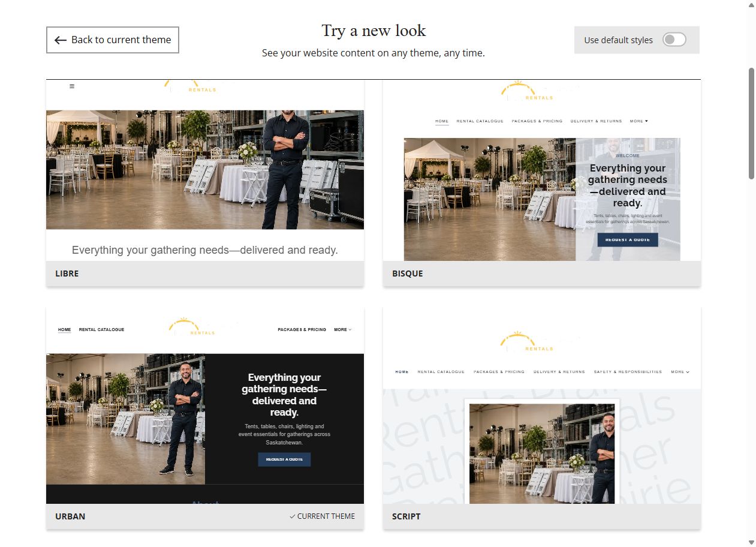This screenshot has height=547, width=756.
Task: Click DELIVERY & RETURNS in Script preview nav
Action: click(559, 372)
